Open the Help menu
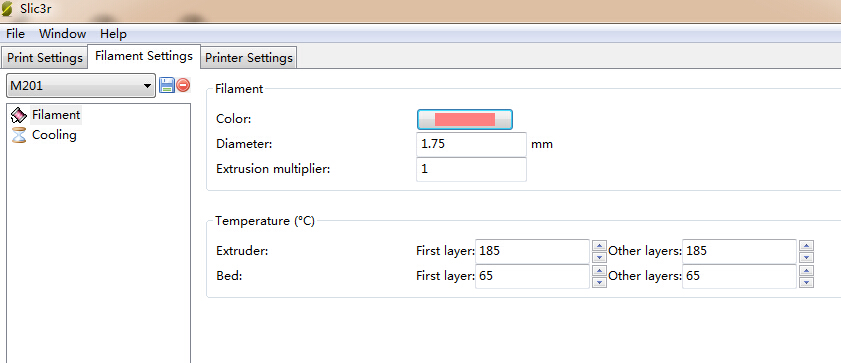 pos(113,34)
